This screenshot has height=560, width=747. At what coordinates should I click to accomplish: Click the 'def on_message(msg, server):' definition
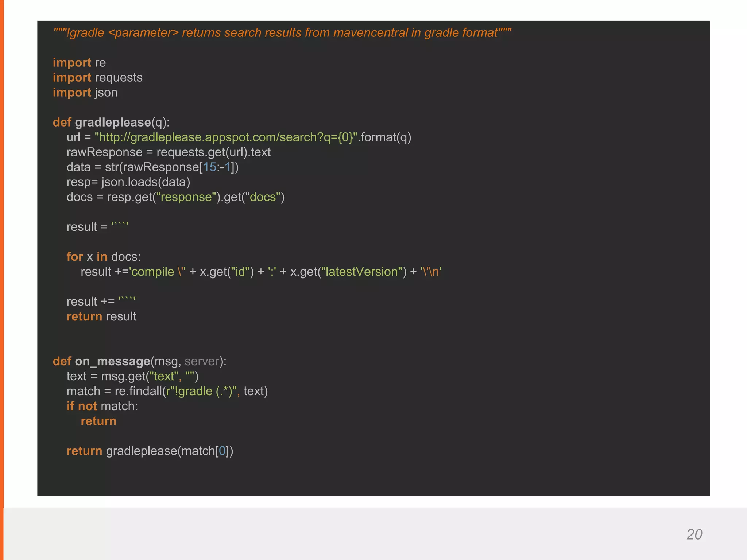click(x=140, y=361)
